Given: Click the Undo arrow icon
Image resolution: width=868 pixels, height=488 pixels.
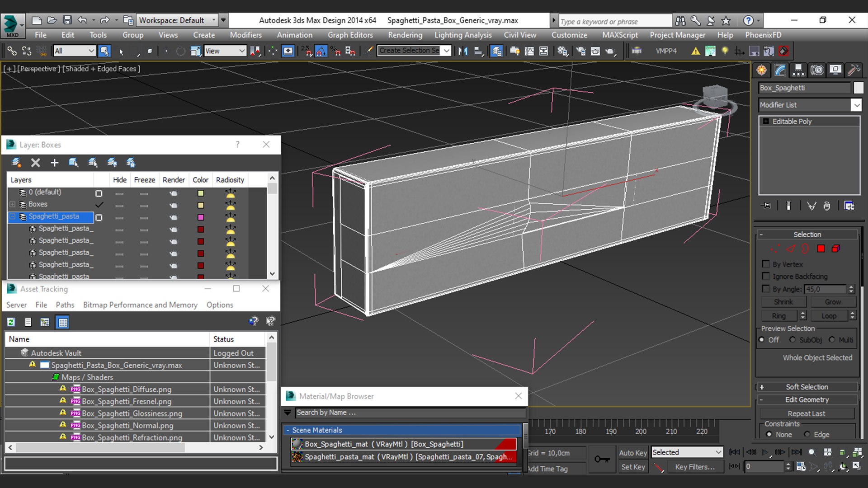Looking at the screenshot, I should pyautogui.click(x=82, y=20).
